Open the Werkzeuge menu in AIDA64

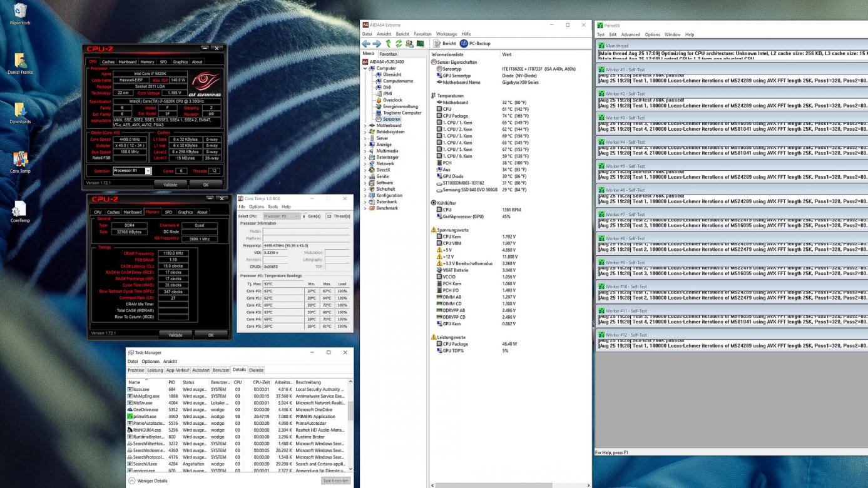point(446,34)
